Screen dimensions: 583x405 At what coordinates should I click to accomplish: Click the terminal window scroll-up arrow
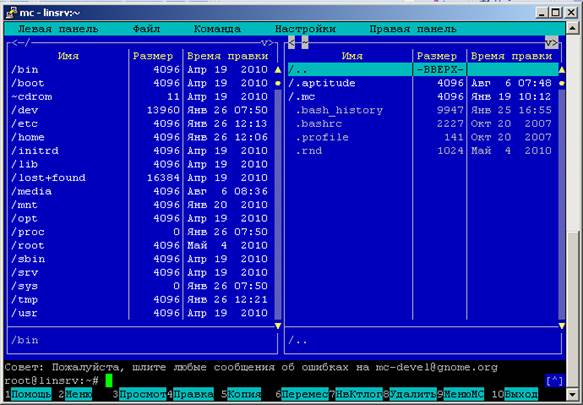pyautogui.click(x=572, y=28)
